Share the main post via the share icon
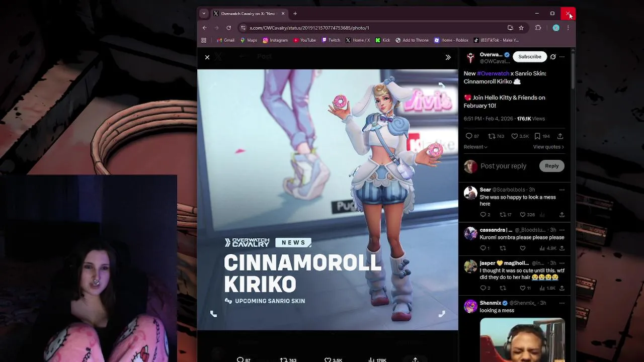 click(560, 136)
